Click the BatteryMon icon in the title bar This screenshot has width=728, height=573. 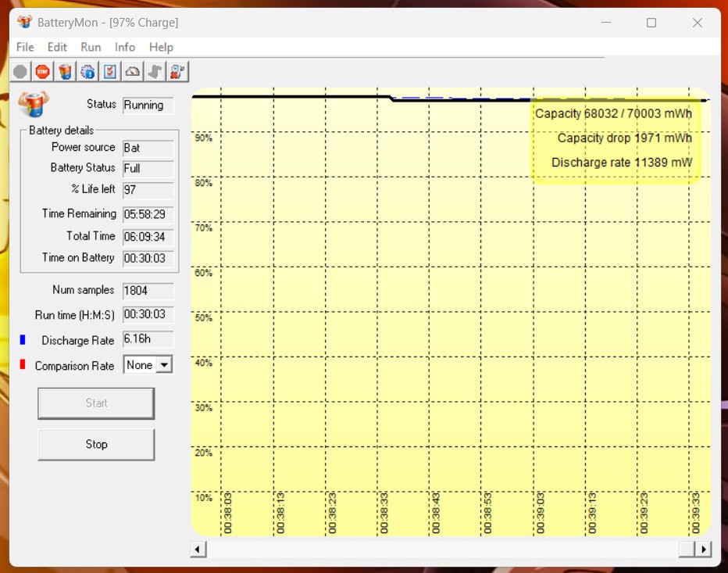pyautogui.click(x=25, y=22)
